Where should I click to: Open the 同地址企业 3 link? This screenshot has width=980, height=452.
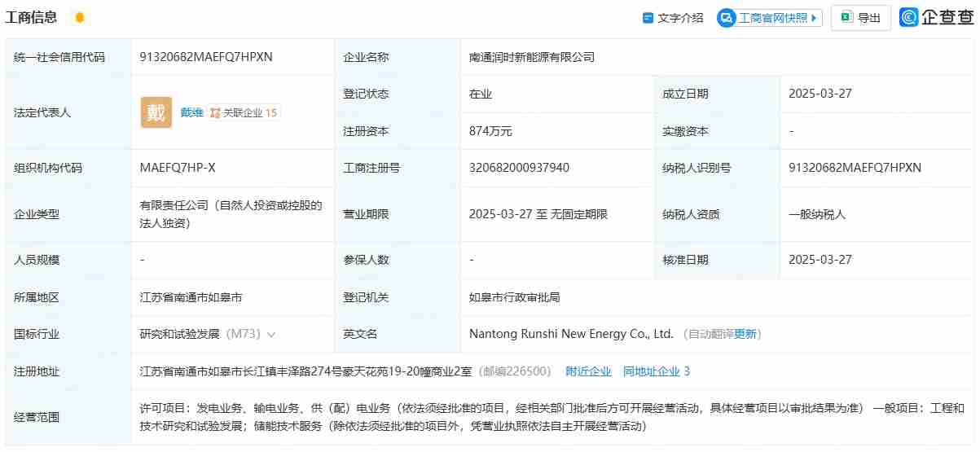click(657, 371)
